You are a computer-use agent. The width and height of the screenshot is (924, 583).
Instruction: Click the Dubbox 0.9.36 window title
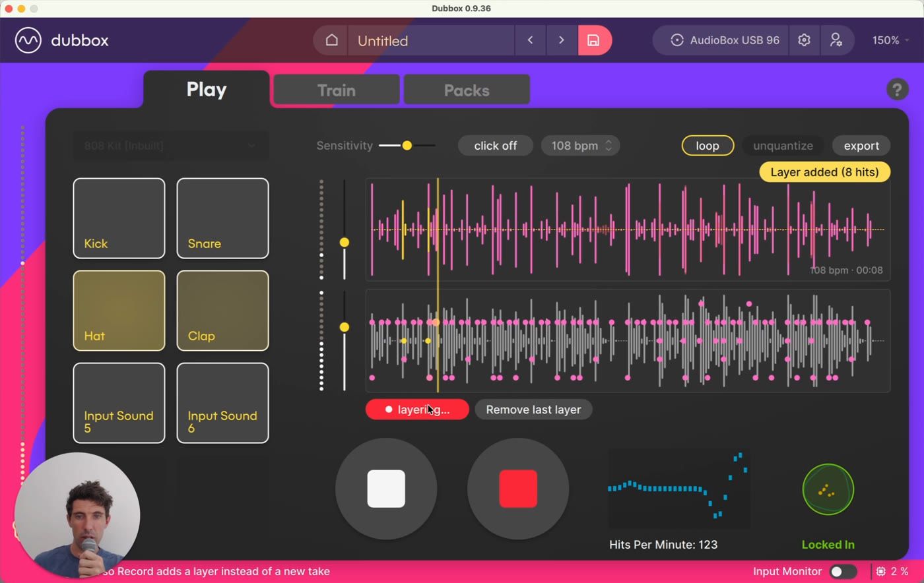[x=461, y=9]
